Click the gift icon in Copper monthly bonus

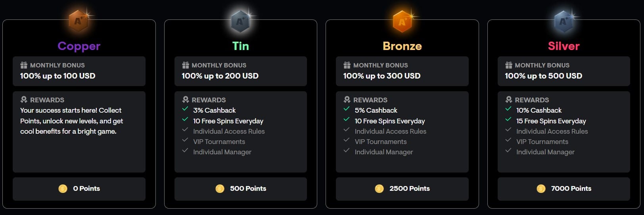(x=24, y=65)
